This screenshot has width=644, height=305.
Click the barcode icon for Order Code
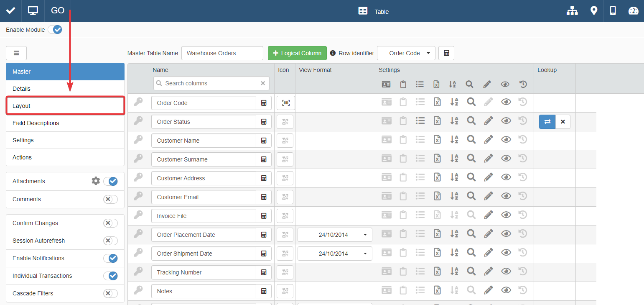(x=285, y=103)
